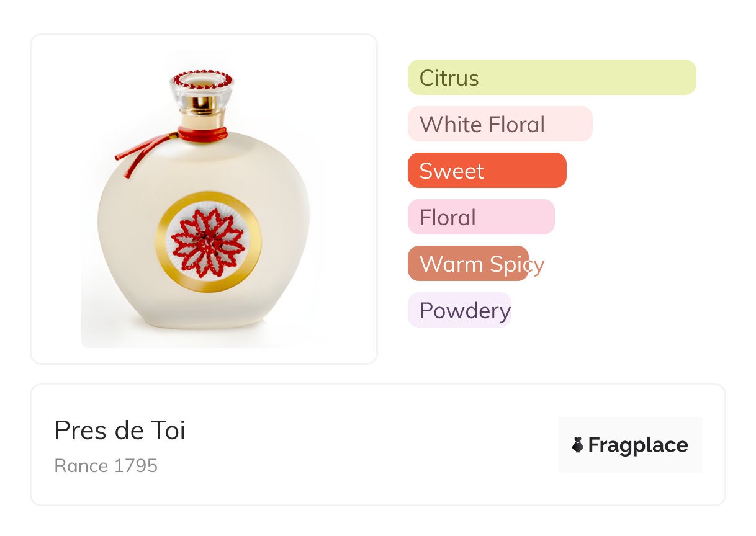Image resolution: width=756 pixels, height=536 pixels.
Task: Select the Powdery accord bar
Action: click(x=459, y=310)
